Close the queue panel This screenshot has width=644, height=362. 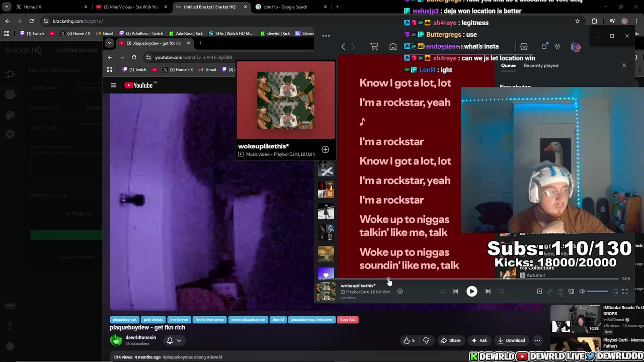(x=624, y=65)
